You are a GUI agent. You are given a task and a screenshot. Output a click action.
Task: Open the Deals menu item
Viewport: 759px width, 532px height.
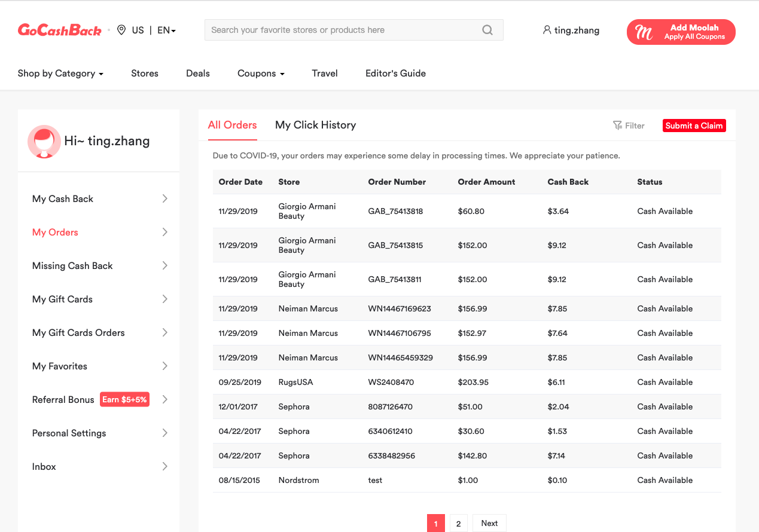(x=198, y=74)
